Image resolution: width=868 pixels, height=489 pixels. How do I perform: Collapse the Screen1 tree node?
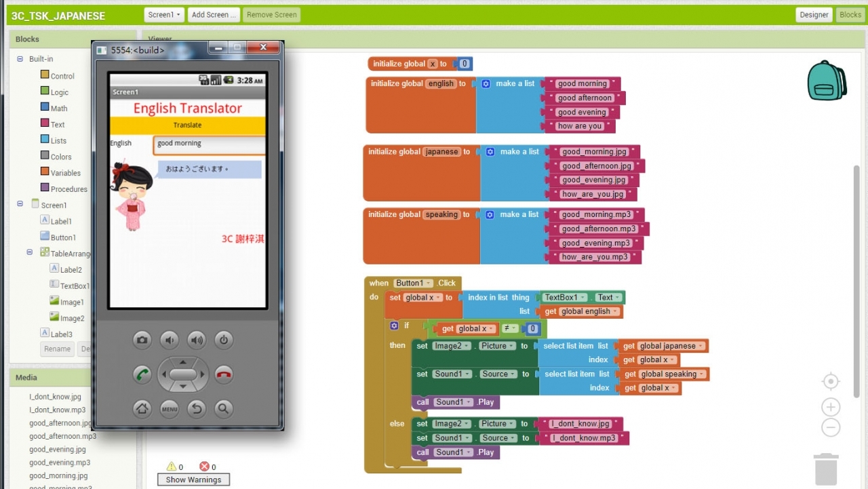click(20, 205)
